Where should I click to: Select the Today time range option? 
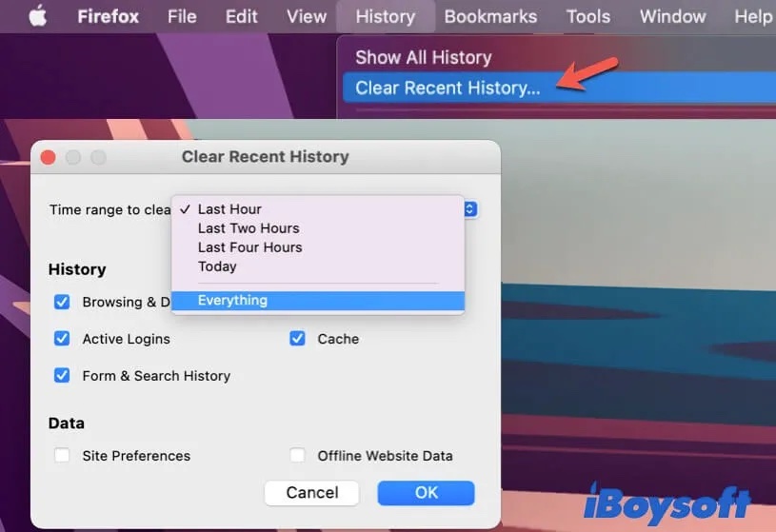(217, 266)
